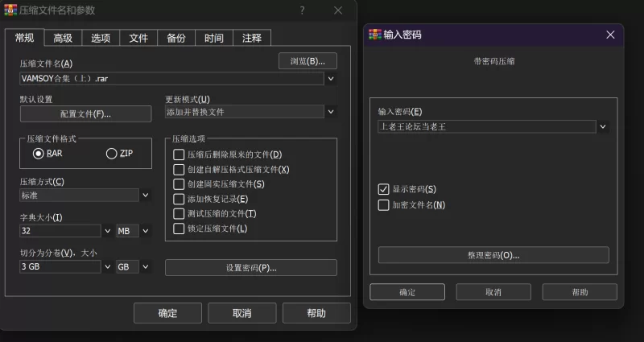Viewport: 644px width, 342px height.
Task: Enable 压缩后删除原来的文件(D)
Action: click(x=179, y=155)
